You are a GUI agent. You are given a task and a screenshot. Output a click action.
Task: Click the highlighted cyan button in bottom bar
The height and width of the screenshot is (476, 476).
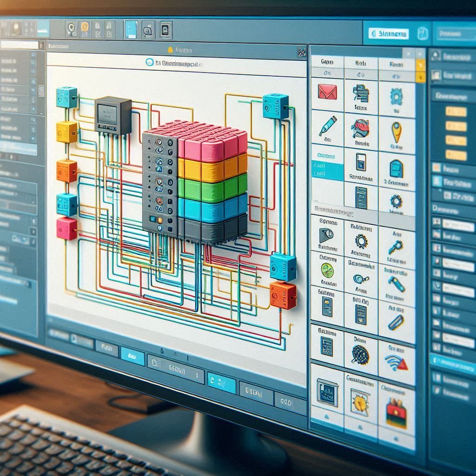point(220,382)
